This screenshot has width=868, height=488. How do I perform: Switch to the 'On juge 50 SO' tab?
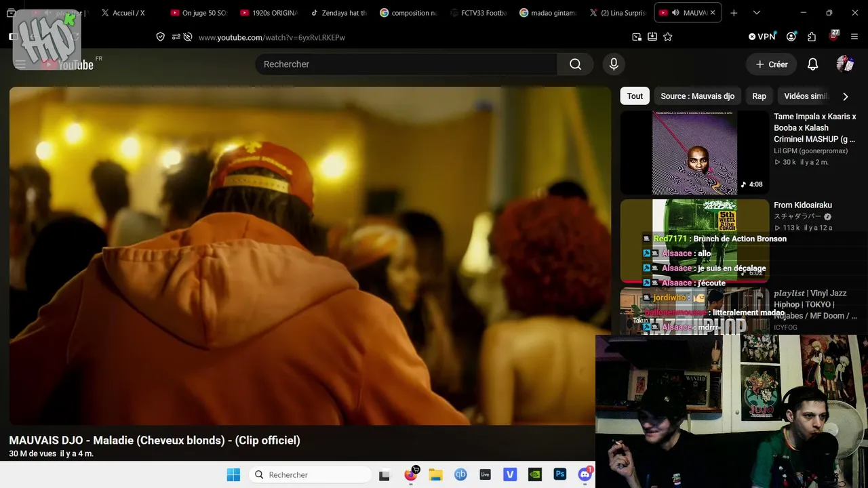click(x=199, y=13)
